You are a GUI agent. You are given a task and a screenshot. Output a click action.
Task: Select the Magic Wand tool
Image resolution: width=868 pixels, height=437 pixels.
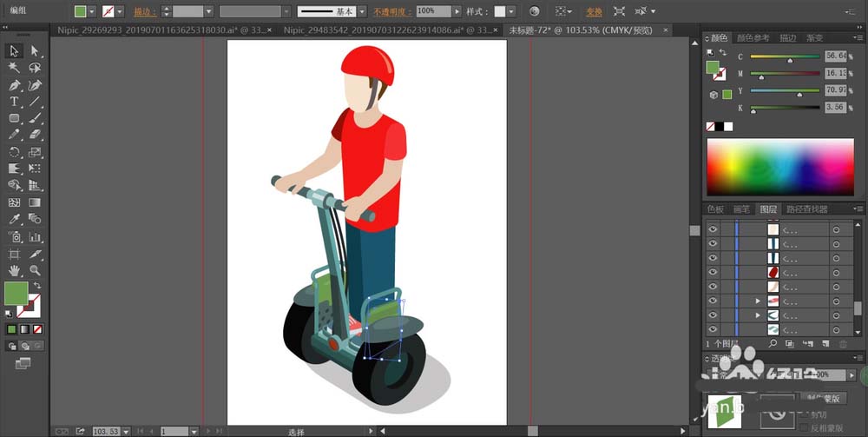point(14,68)
